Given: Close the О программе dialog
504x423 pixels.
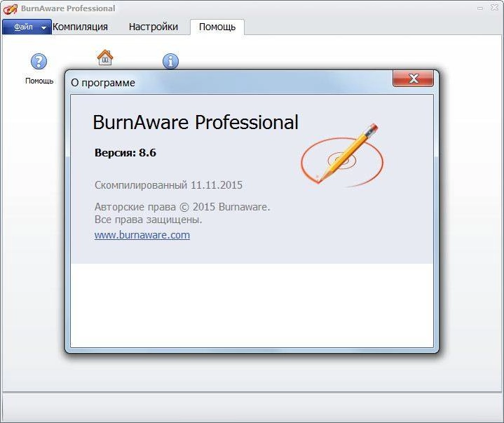Looking at the screenshot, I should tap(413, 78).
